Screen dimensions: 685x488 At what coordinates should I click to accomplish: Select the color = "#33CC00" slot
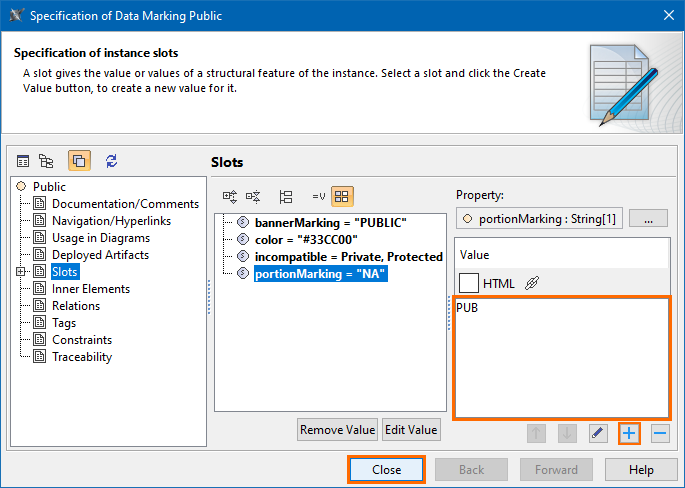pyautogui.click(x=299, y=239)
